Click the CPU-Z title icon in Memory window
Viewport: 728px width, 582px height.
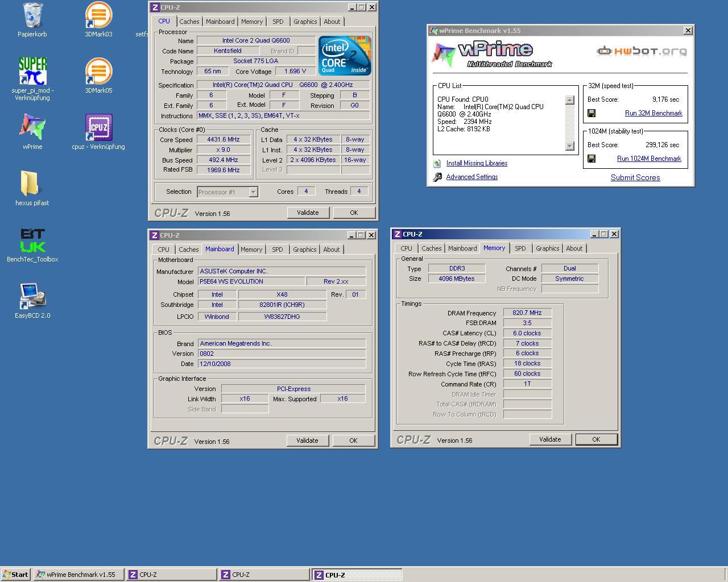(397, 234)
